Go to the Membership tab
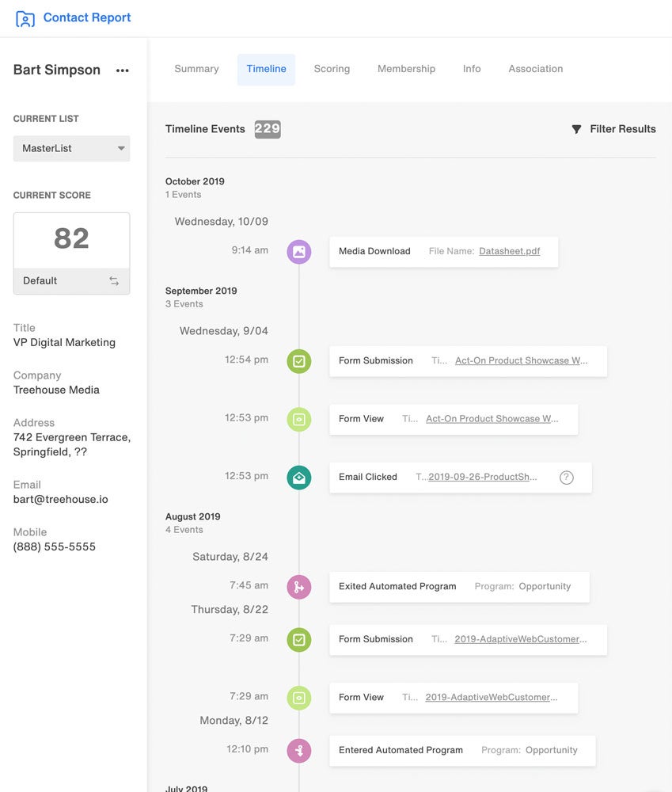 tap(406, 69)
